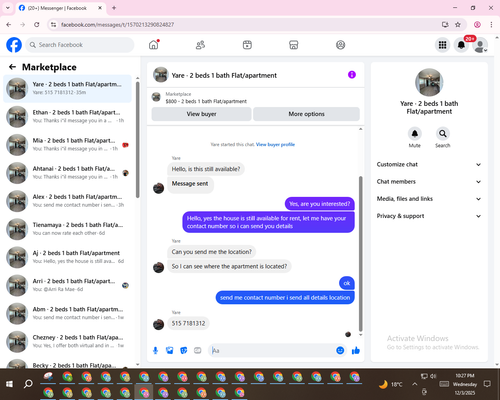500x400 pixels.
Task: Click the conversation list scrollbar thumb
Action: [x=138, y=139]
